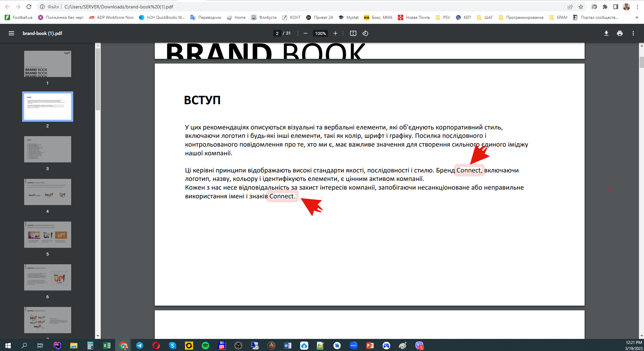This screenshot has width=644, height=351.
Task: Open the Chrome profile avatar
Action: point(627,7)
